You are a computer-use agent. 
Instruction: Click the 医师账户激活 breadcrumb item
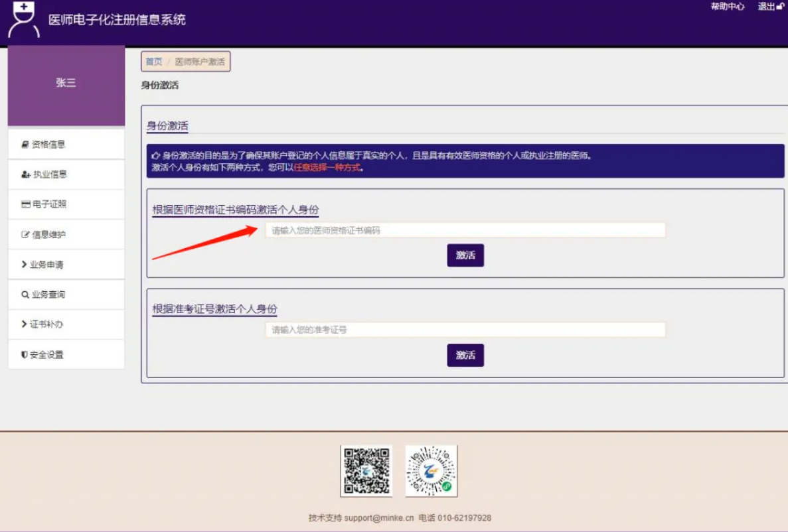click(200, 62)
